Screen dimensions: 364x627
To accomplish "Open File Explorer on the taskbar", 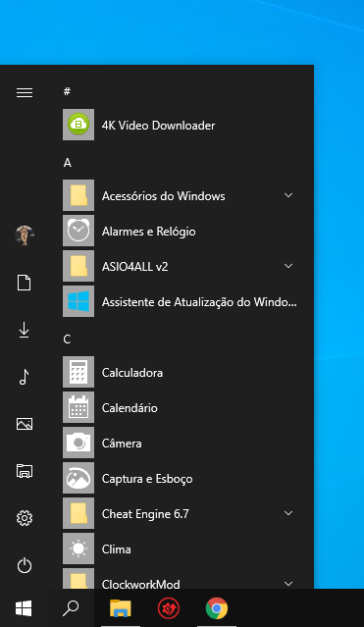I will pyautogui.click(x=121, y=608).
